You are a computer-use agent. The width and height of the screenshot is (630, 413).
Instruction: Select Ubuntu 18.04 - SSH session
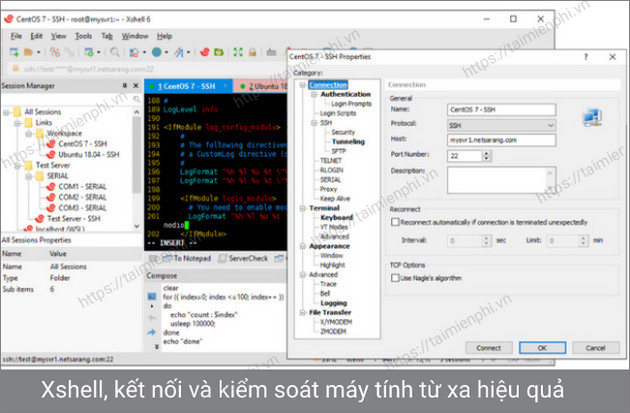pyautogui.click(x=89, y=155)
